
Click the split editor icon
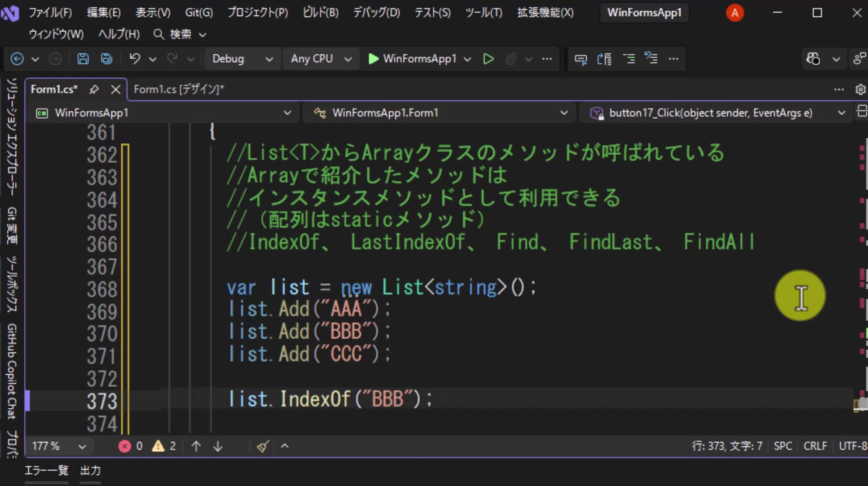tap(862, 111)
